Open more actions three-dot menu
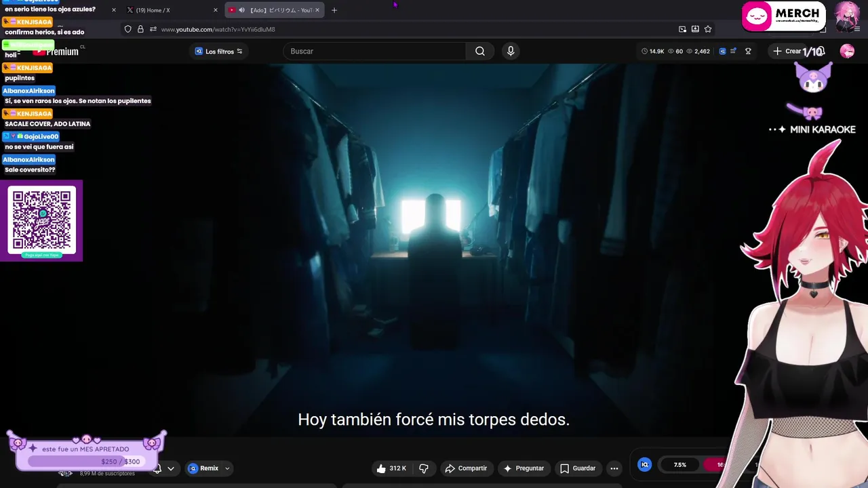This screenshot has height=488, width=868. pos(614,468)
